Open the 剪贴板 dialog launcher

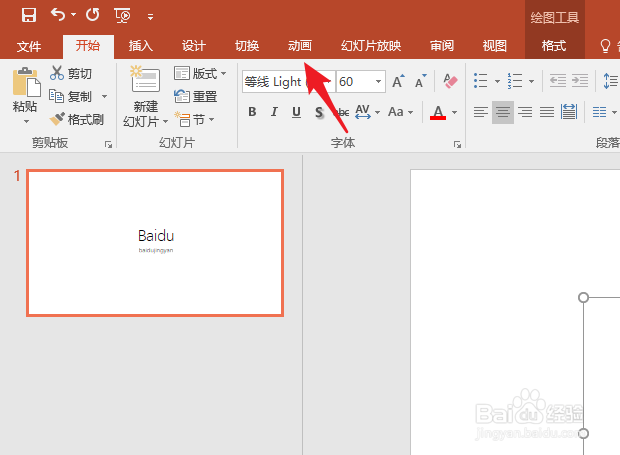(108, 144)
